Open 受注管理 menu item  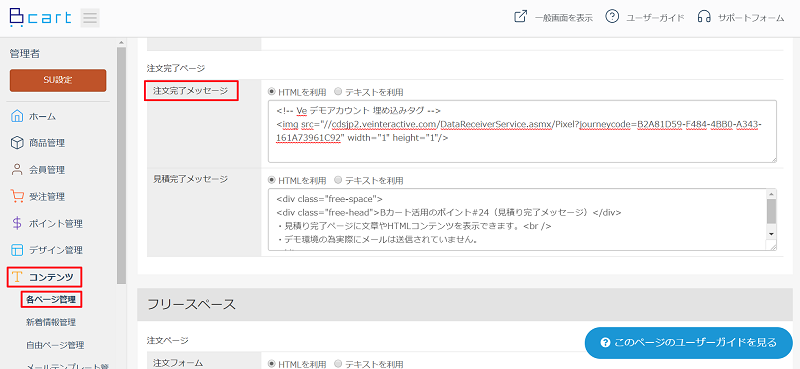coord(47,196)
